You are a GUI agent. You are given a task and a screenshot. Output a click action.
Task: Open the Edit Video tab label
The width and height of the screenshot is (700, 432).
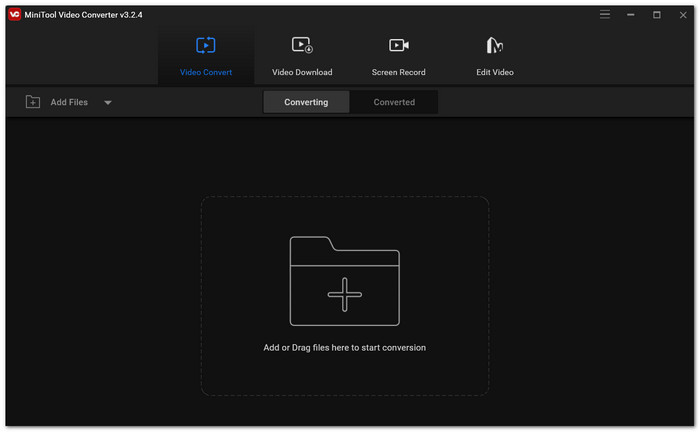point(495,72)
